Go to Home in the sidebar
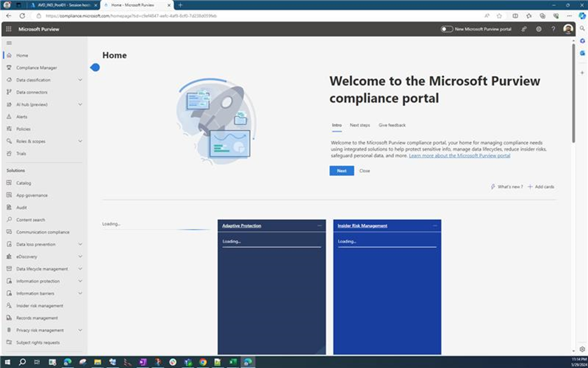588x368 pixels. pyautogui.click(x=22, y=56)
